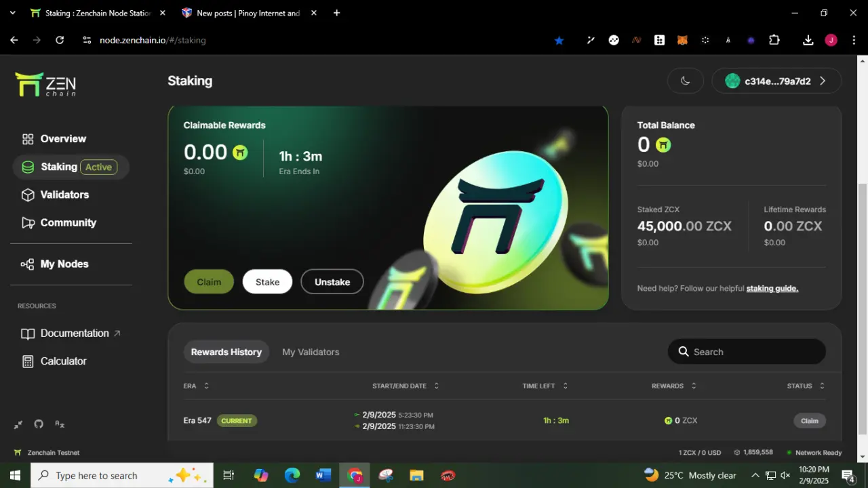Click the 1 ZCX / 0 USD price

pos(700,452)
